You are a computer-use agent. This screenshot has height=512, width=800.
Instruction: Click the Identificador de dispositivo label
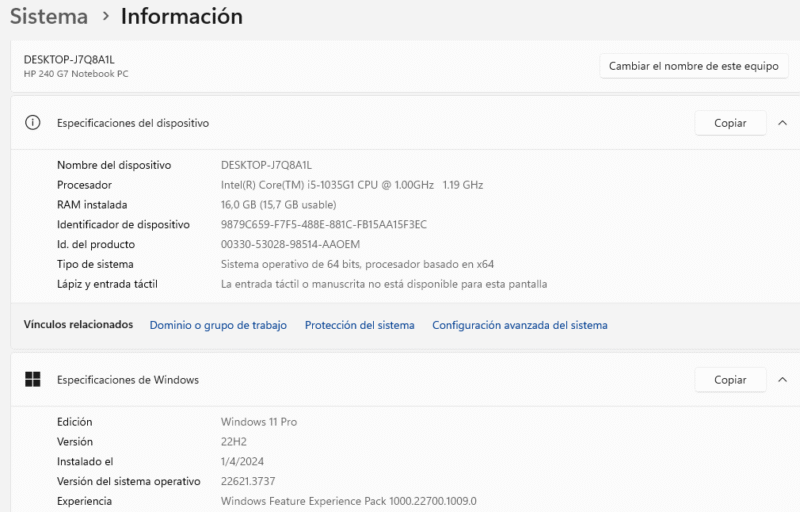pos(123,224)
